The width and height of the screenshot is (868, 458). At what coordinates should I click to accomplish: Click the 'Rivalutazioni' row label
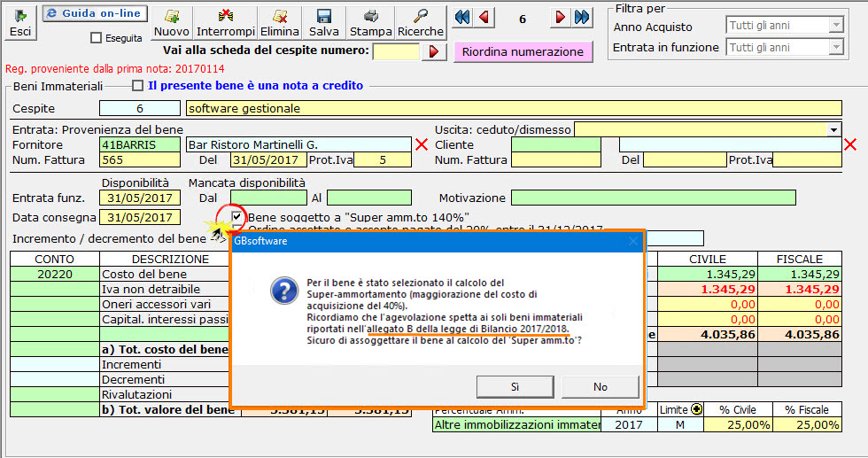[136, 394]
